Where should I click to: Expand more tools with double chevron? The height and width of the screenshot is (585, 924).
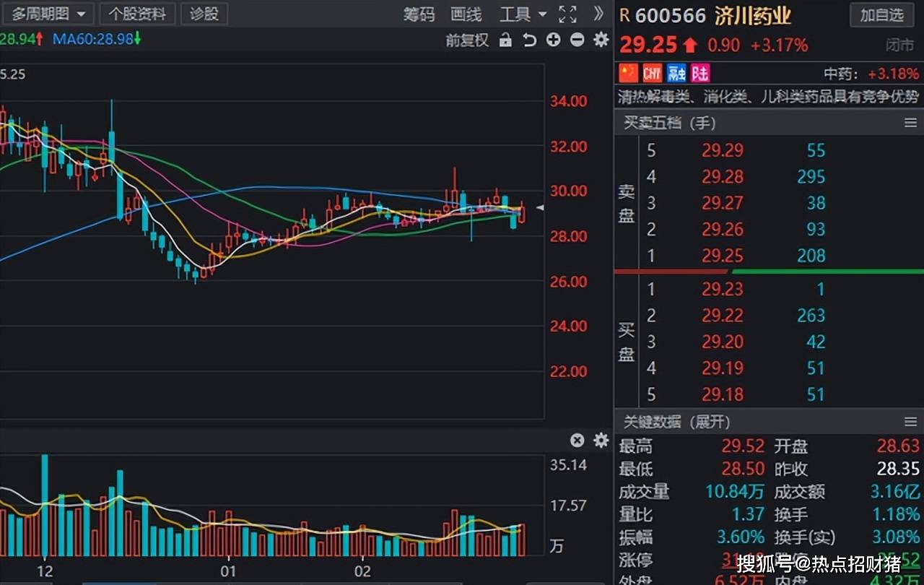pos(598,14)
